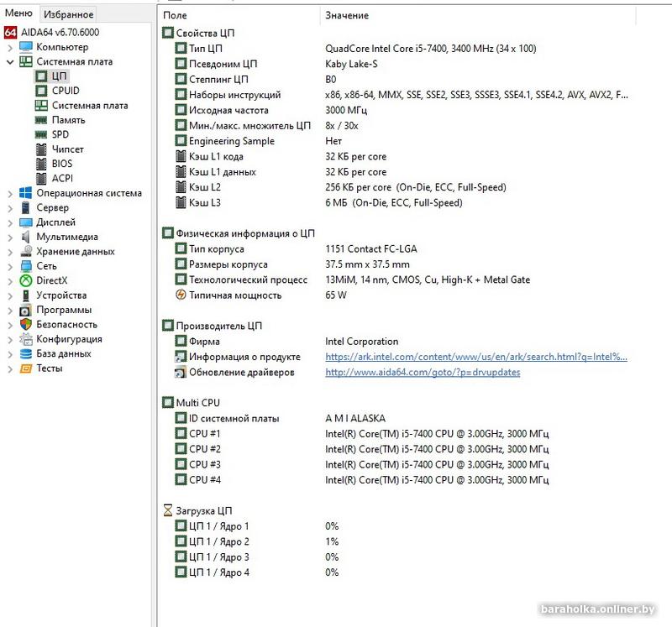This screenshot has height=627, width=672.
Task: Click the ACPI chip icon
Action: [41, 179]
